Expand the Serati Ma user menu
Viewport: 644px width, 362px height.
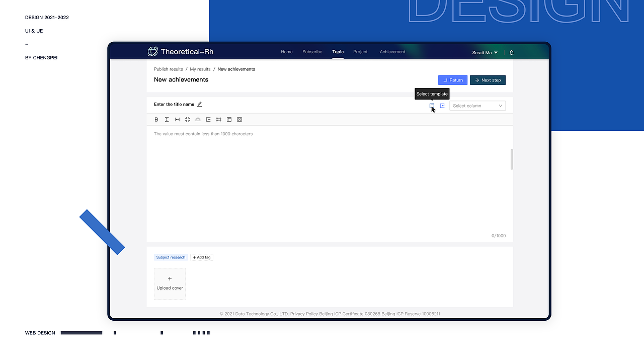(x=485, y=52)
